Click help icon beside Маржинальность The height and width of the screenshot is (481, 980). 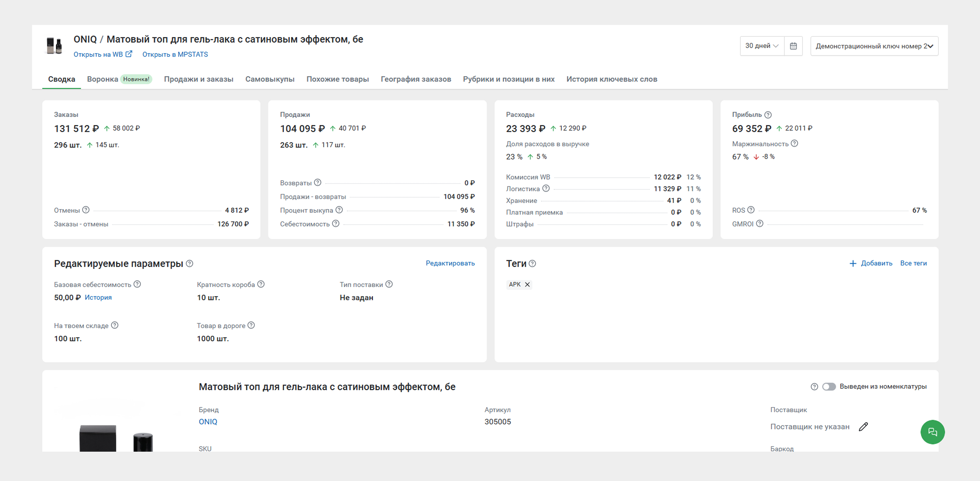794,143
